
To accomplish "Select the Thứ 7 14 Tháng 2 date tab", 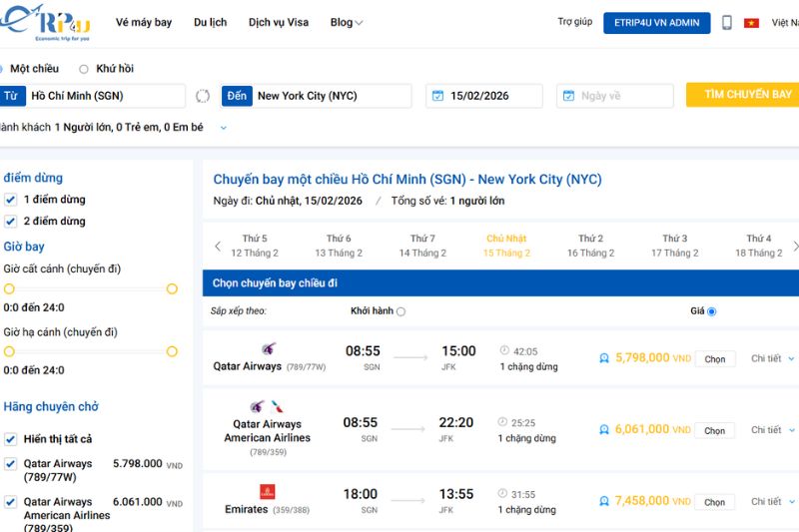I will pos(422,246).
